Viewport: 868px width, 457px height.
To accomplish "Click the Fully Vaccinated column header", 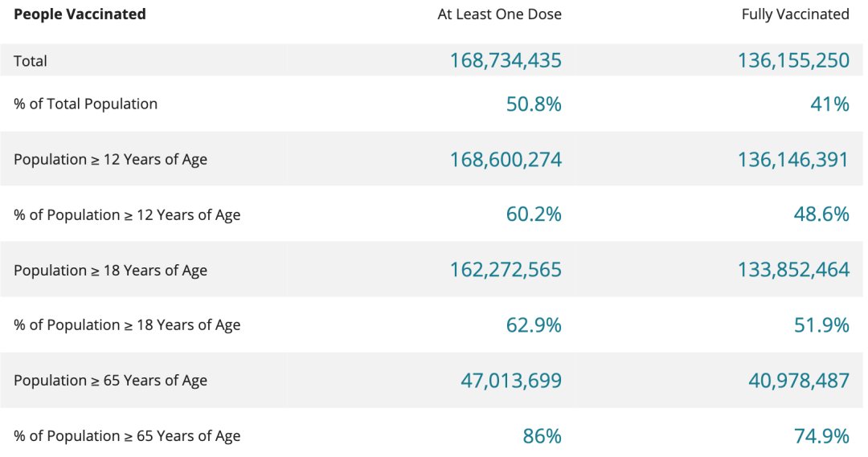I will pos(795,14).
